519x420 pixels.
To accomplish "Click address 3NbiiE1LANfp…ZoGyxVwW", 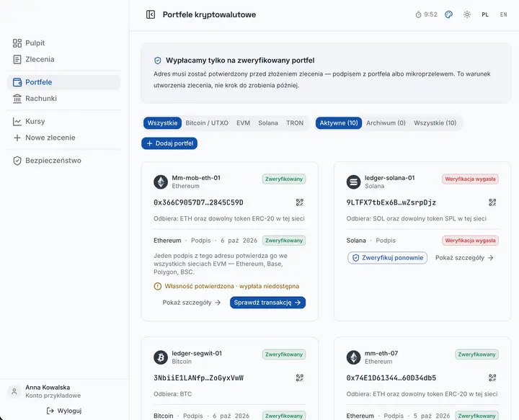I will click(198, 378).
